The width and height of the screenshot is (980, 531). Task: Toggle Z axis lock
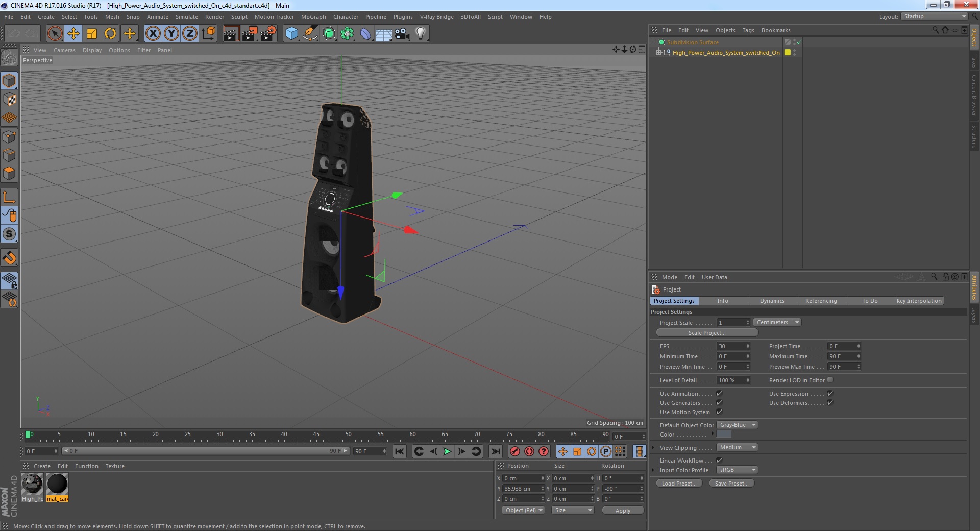pyautogui.click(x=190, y=34)
